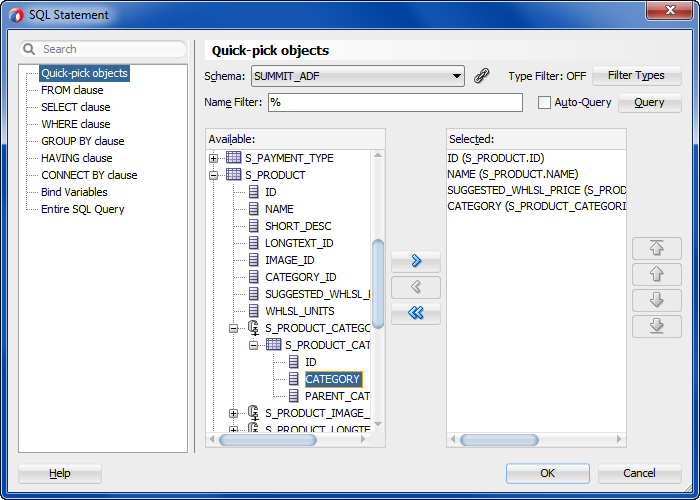The height and width of the screenshot is (500, 700).
Task: Select the highlighted CATEGORY column in Available
Action: 333,379
